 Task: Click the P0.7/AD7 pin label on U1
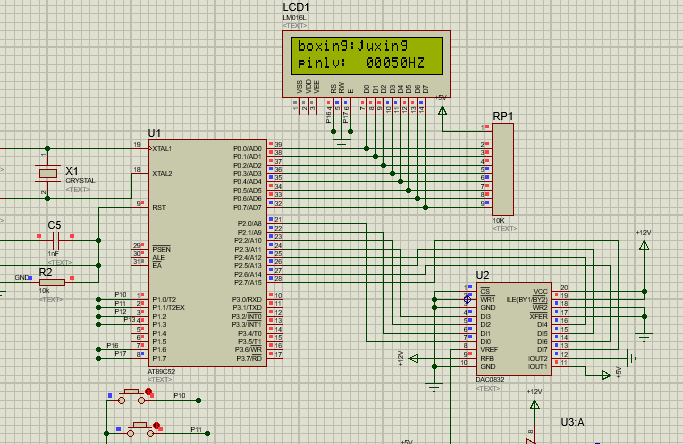[x=247, y=207]
